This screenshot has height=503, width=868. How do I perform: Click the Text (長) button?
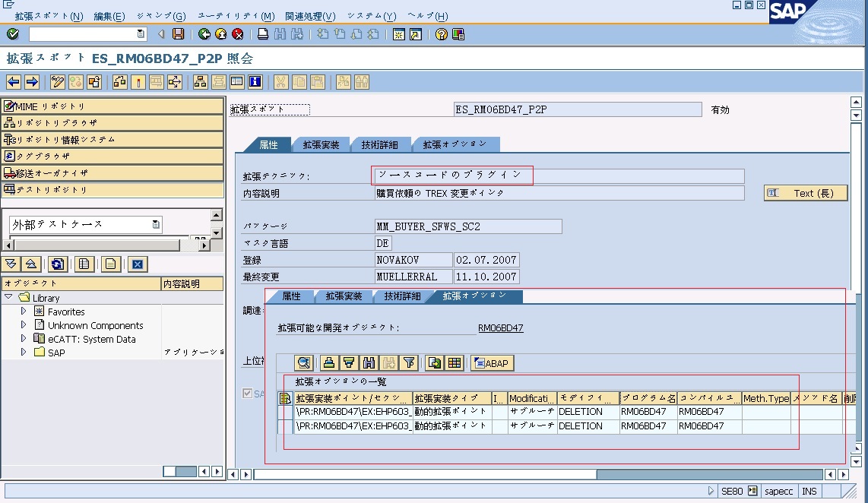[806, 193]
